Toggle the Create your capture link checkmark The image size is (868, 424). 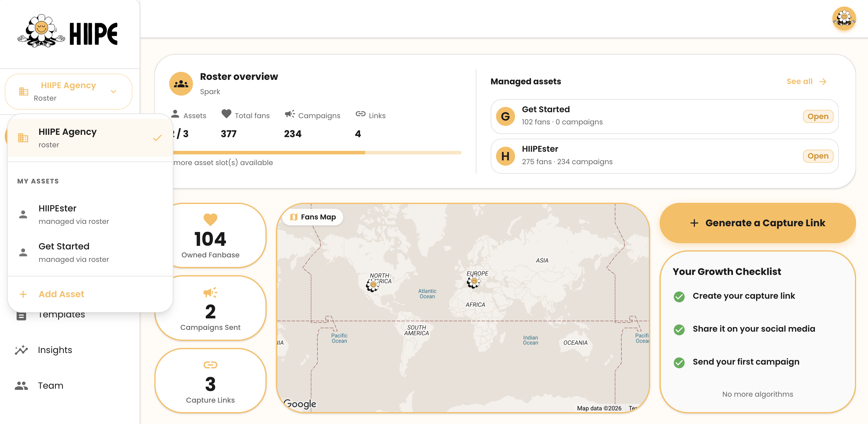pyautogui.click(x=679, y=297)
